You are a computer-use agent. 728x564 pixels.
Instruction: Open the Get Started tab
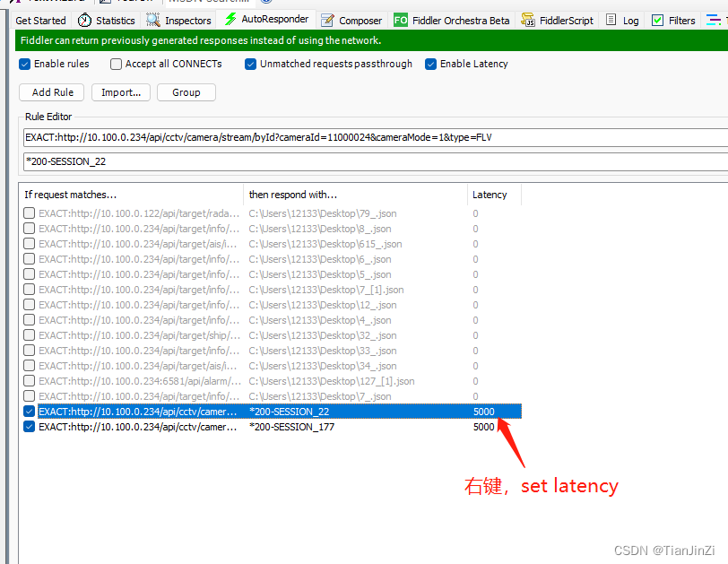(x=41, y=21)
